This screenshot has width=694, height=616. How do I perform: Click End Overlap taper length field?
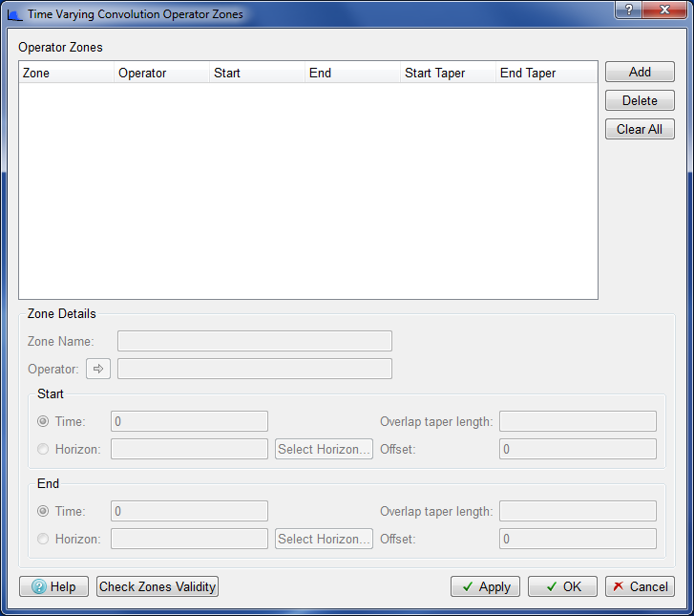pos(578,511)
